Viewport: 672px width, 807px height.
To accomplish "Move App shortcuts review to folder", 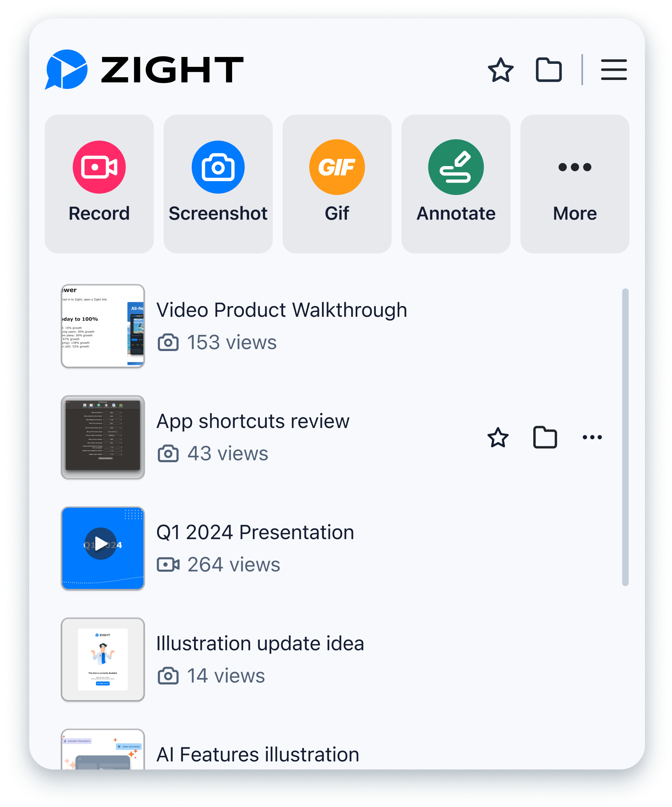I will [x=545, y=437].
